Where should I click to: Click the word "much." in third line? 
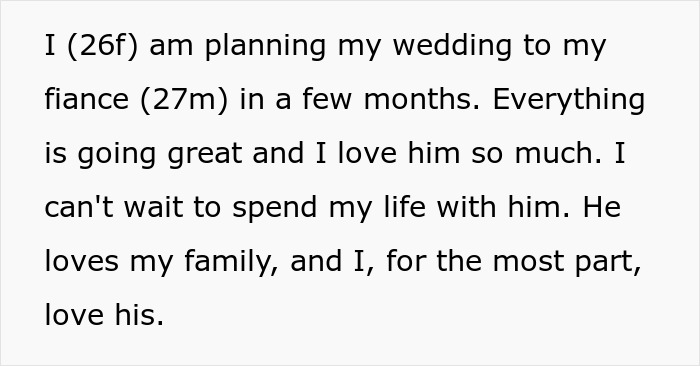click(558, 153)
